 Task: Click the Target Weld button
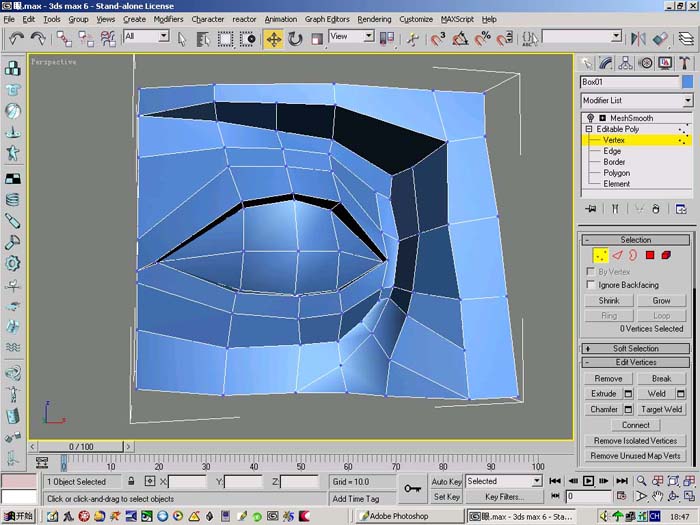661,409
